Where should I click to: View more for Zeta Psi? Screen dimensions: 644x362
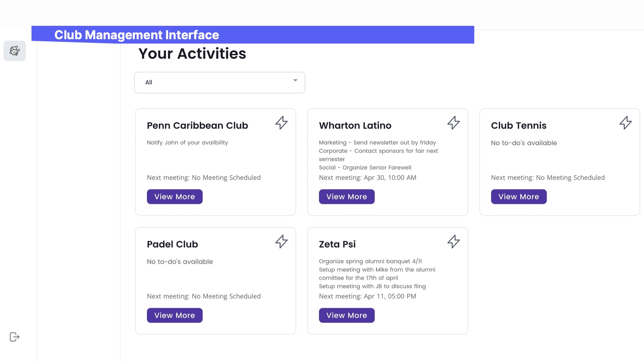point(346,315)
